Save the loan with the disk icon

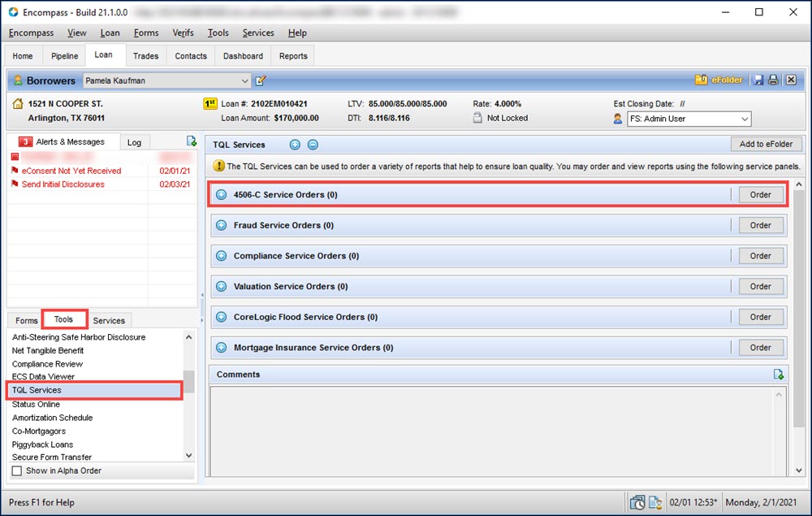point(758,80)
